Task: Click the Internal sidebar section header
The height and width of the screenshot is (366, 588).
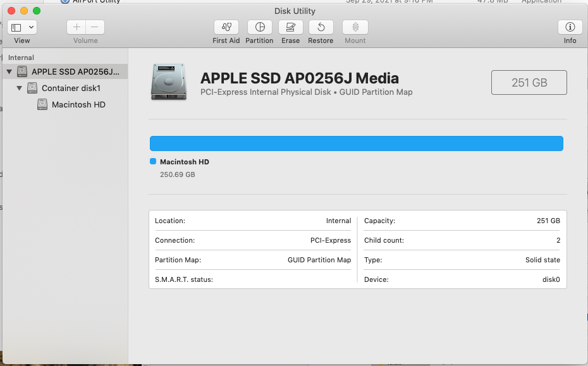Action: (21, 58)
